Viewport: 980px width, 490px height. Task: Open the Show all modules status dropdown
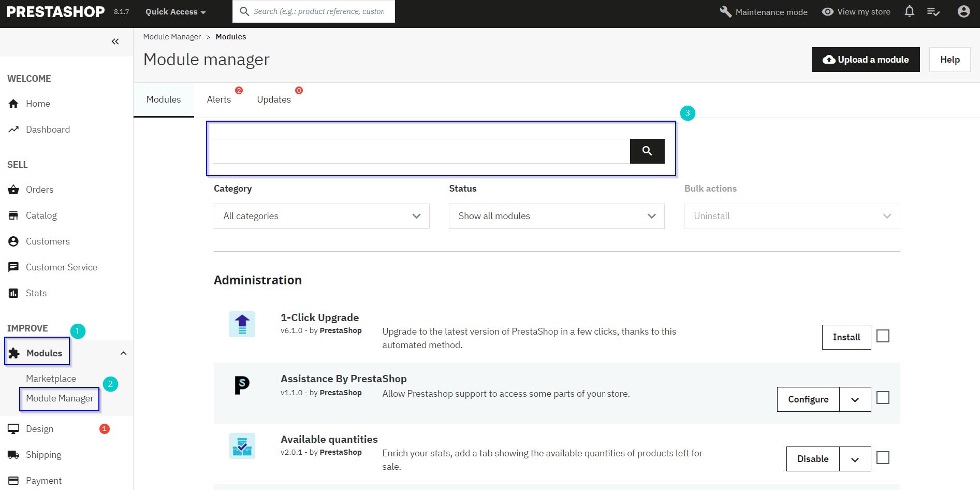[557, 216]
